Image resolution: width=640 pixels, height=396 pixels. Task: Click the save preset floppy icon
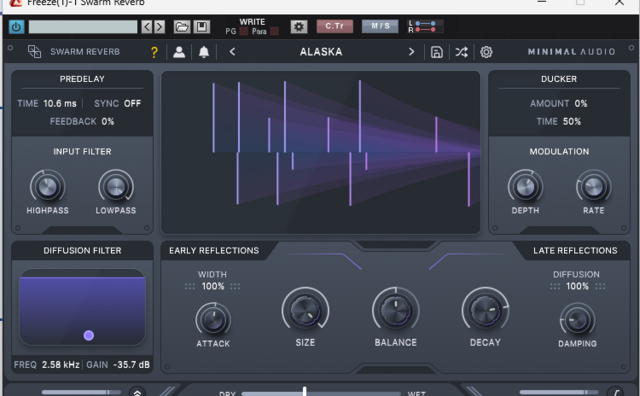[x=202, y=27]
